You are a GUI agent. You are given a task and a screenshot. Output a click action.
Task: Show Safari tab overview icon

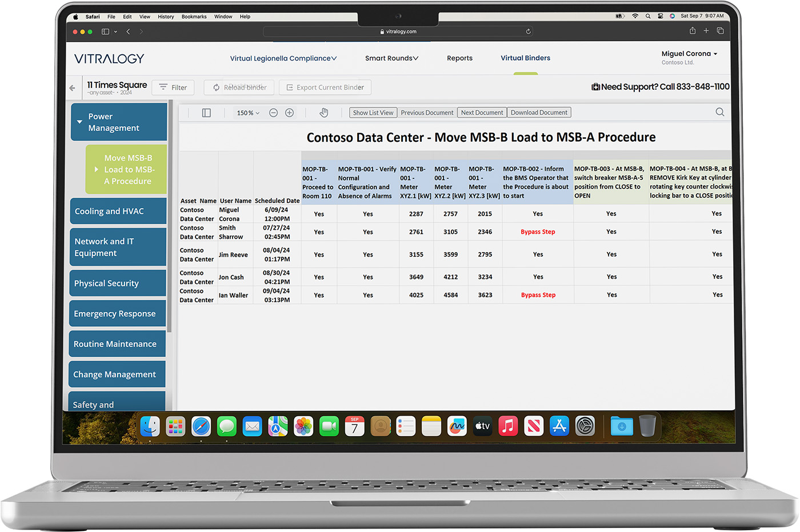click(x=720, y=31)
